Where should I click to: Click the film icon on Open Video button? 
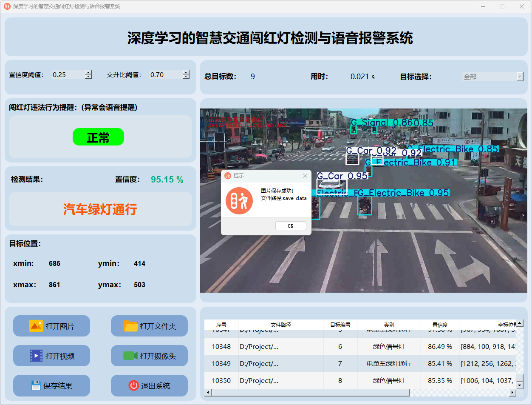(36, 356)
